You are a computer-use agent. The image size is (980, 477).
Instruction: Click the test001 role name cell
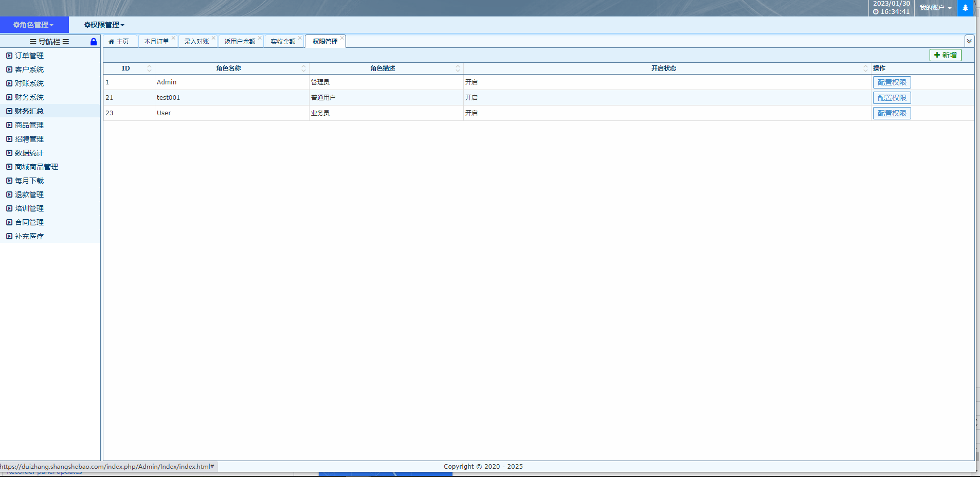click(x=232, y=98)
